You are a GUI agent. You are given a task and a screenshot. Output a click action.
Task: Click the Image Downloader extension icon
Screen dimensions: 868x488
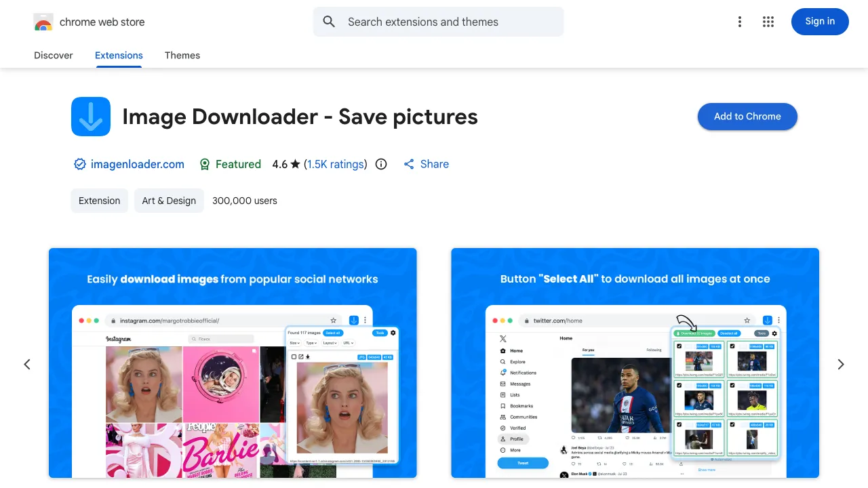click(91, 117)
